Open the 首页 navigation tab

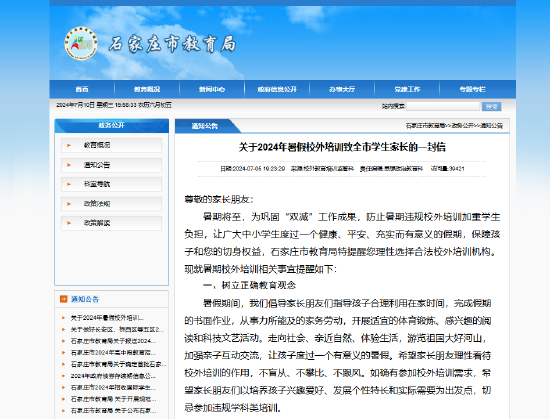pyautogui.click(x=82, y=89)
